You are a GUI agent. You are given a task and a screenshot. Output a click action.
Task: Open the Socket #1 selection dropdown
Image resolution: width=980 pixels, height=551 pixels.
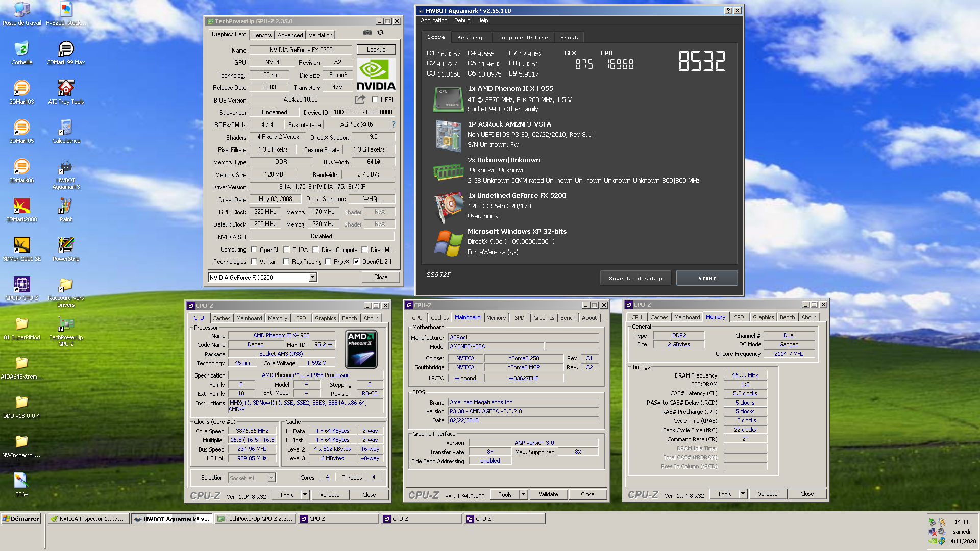click(x=271, y=478)
